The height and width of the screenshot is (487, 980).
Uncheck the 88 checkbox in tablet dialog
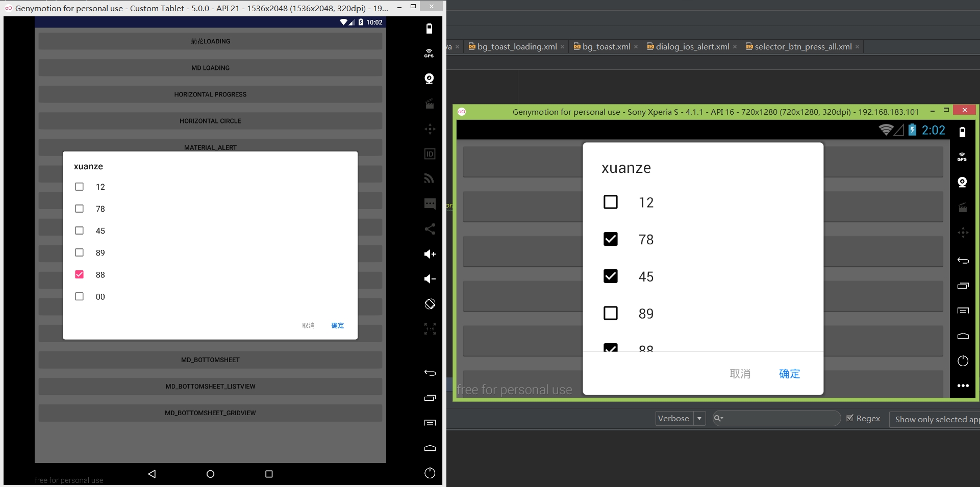coord(79,274)
